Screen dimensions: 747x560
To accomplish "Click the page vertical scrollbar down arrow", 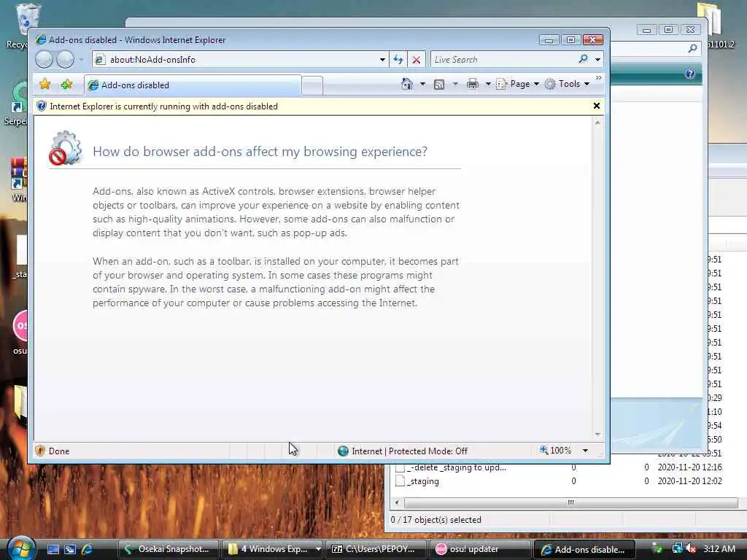I will [597, 435].
